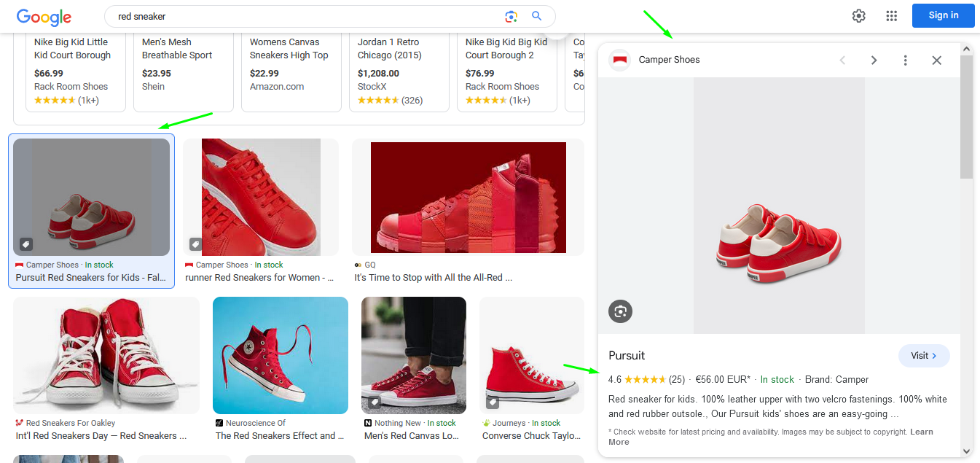Go to next image in preview panel

point(874,61)
